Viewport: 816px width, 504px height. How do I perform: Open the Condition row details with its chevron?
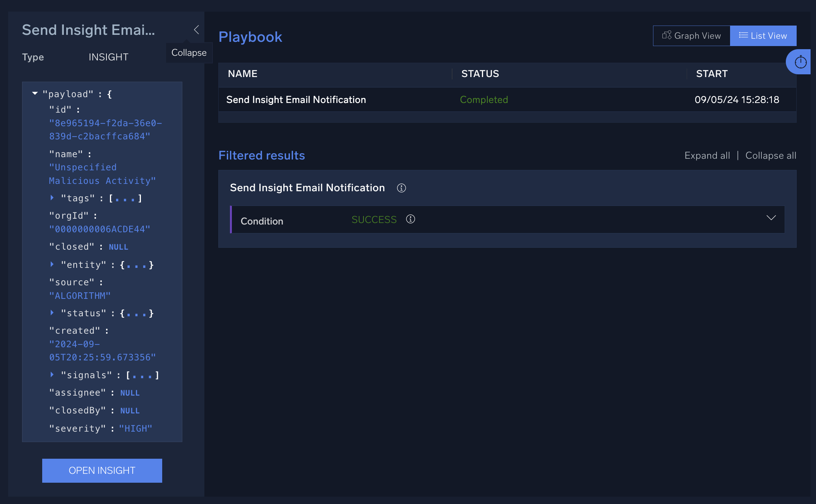coord(771,218)
